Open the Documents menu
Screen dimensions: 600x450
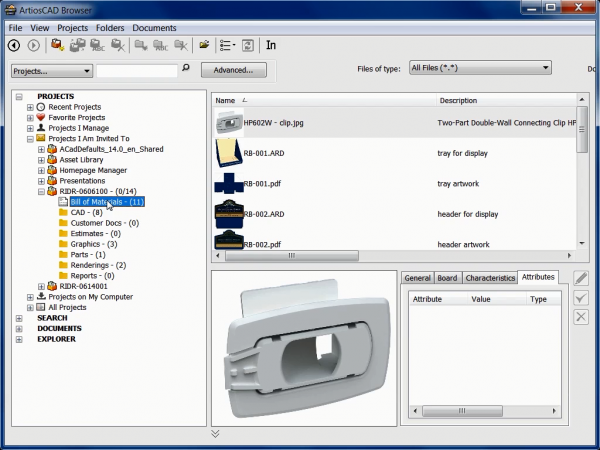point(154,28)
